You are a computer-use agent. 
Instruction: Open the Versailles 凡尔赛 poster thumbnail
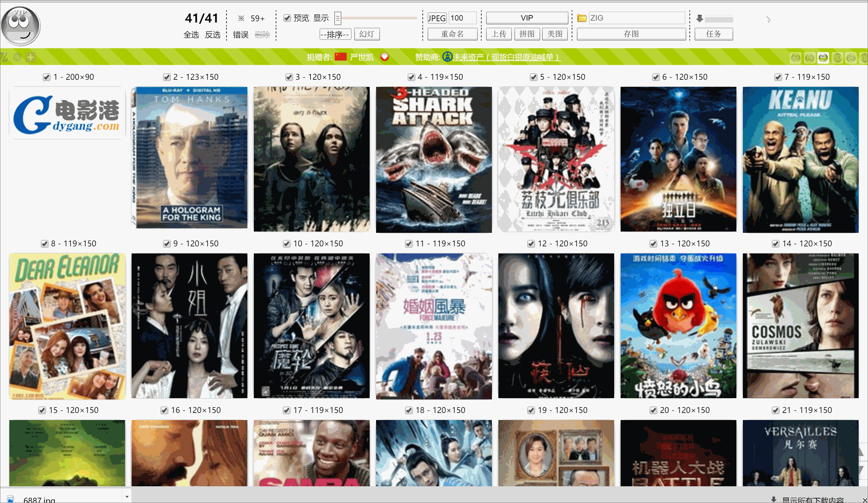click(x=800, y=453)
